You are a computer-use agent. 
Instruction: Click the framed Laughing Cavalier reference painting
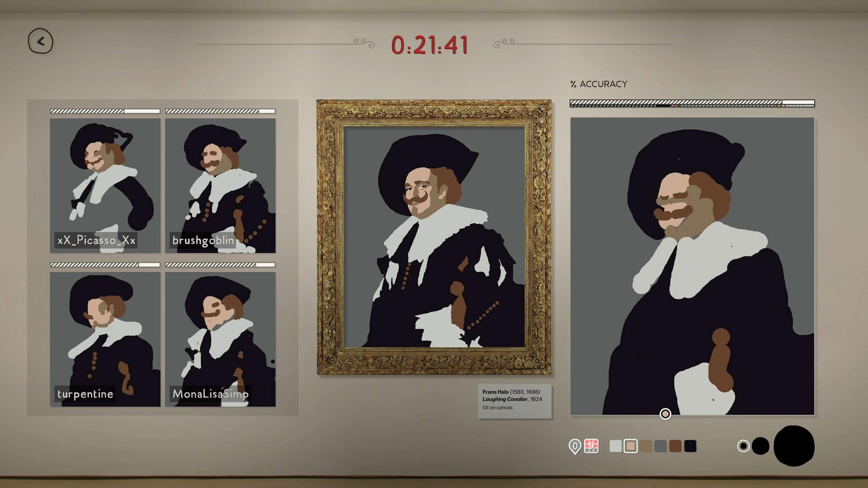(x=434, y=237)
